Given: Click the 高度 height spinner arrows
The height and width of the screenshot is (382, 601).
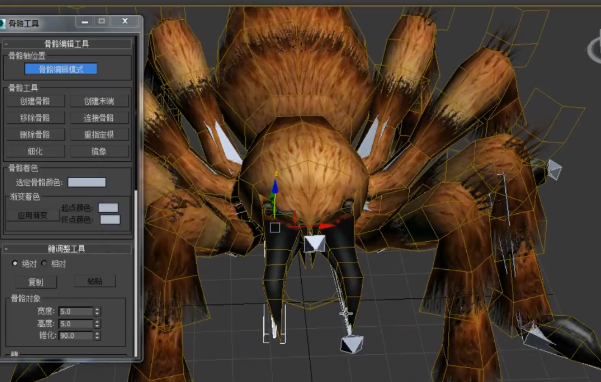Looking at the screenshot, I should (97, 324).
